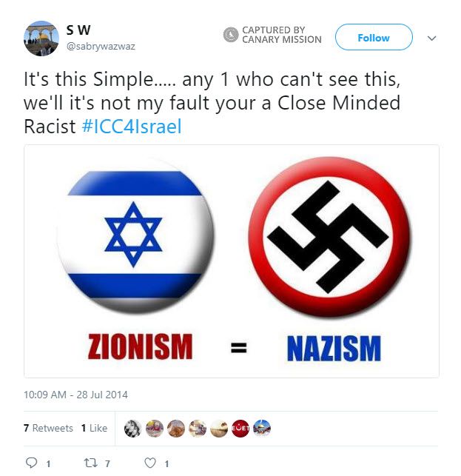
Task: Open the first retweeter's black-and-white avatar
Action: coord(132,429)
